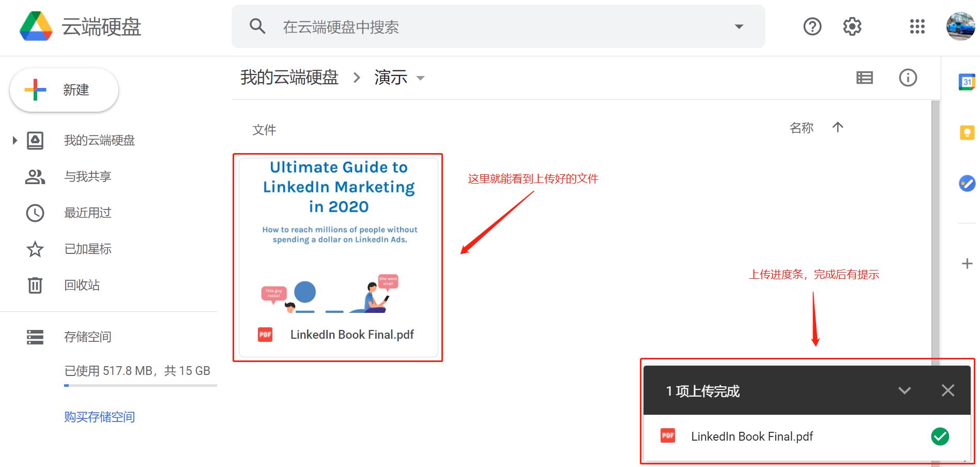The width and height of the screenshot is (980, 467).
Task: Collapse the upload complete panel
Action: point(905,390)
